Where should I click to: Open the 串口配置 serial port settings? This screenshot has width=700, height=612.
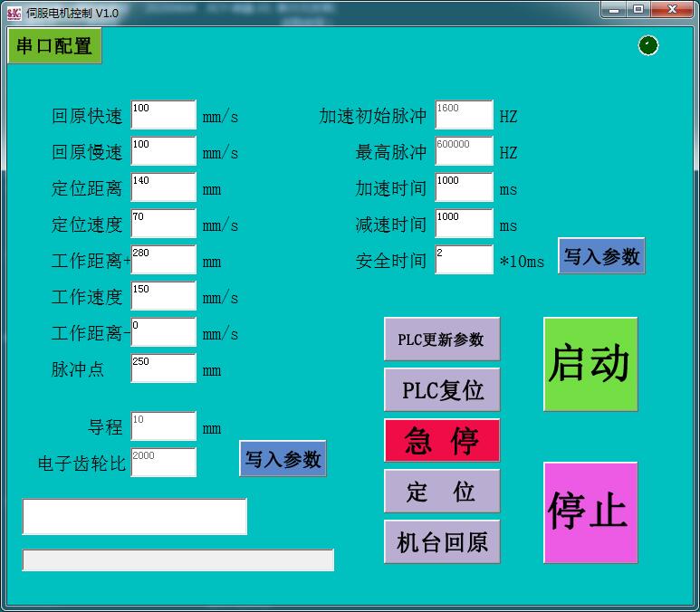click(54, 46)
